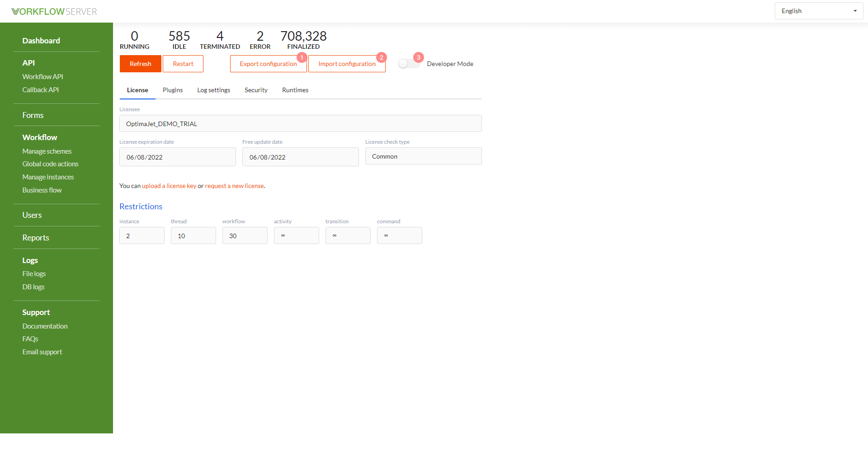Screen dimensions: 868x456
Task: Switch to the Plugins tab
Action: (x=173, y=90)
